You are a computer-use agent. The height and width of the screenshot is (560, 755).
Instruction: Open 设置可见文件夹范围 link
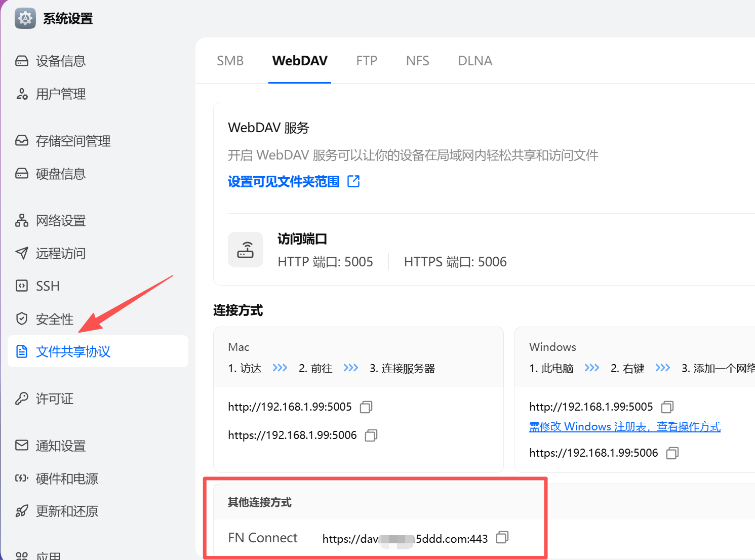(284, 182)
